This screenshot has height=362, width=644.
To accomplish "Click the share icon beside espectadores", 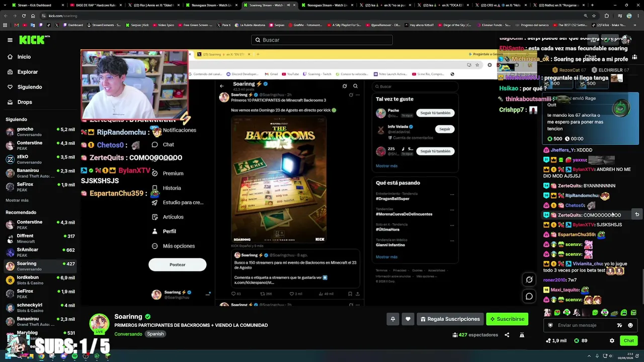I will [507, 335].
